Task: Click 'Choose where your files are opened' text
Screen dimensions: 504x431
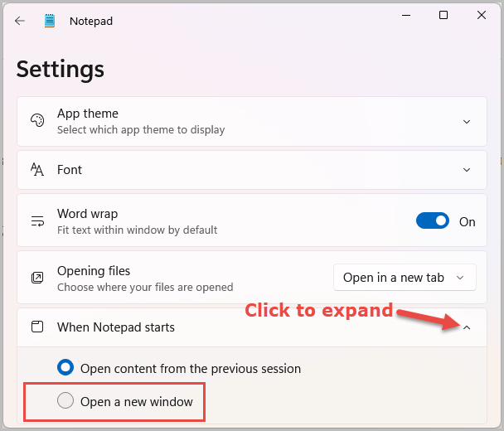Action: 145,287
